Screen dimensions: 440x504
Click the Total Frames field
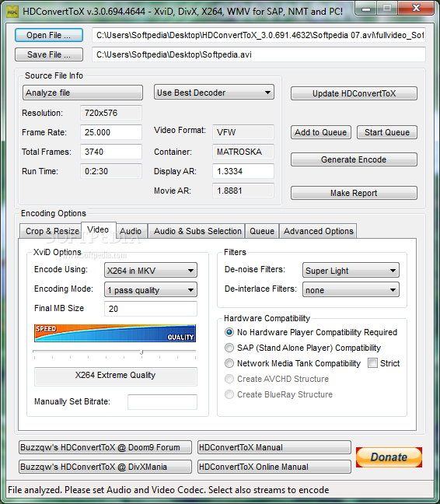111,152
